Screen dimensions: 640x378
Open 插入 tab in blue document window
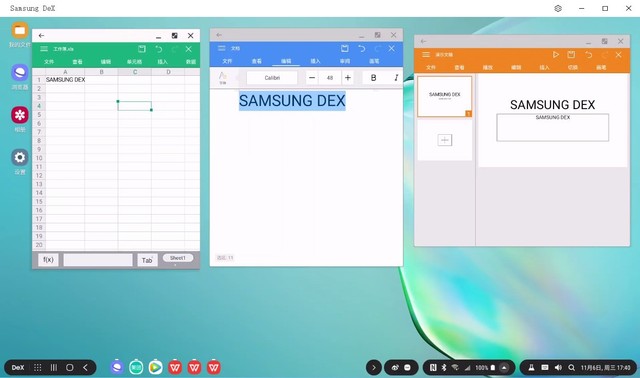[315, 61]
